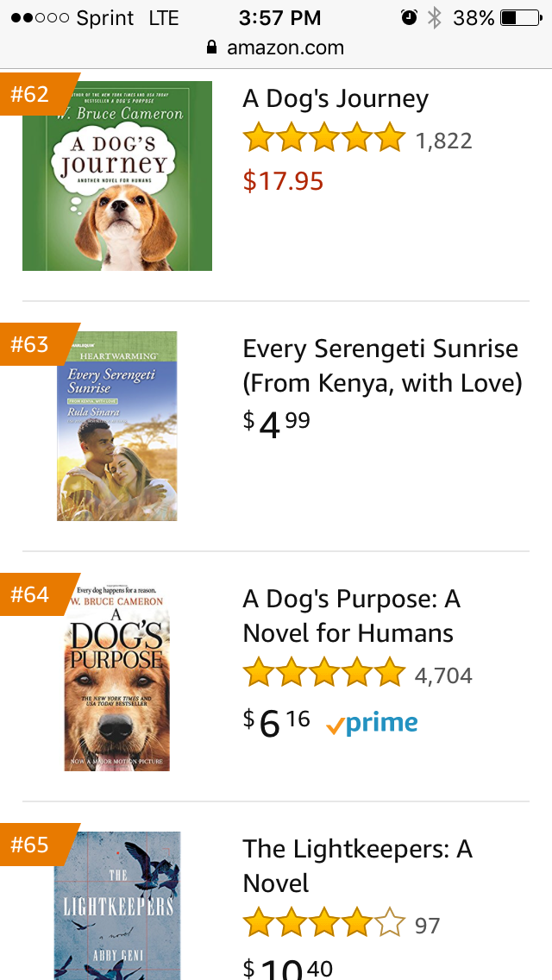Tap the #63 orange rank badge
Screen dimensions: 552x980
coord(33,344)
